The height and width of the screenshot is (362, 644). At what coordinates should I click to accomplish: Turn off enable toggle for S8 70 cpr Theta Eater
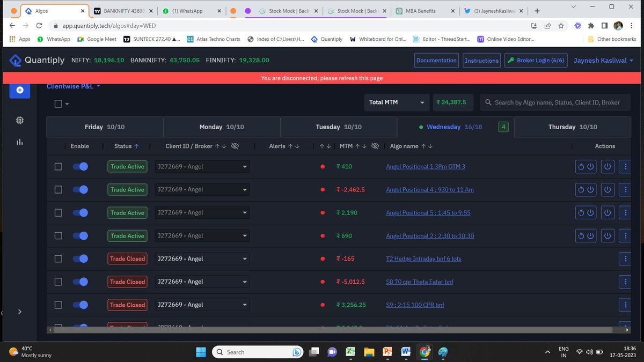(80, 282)
